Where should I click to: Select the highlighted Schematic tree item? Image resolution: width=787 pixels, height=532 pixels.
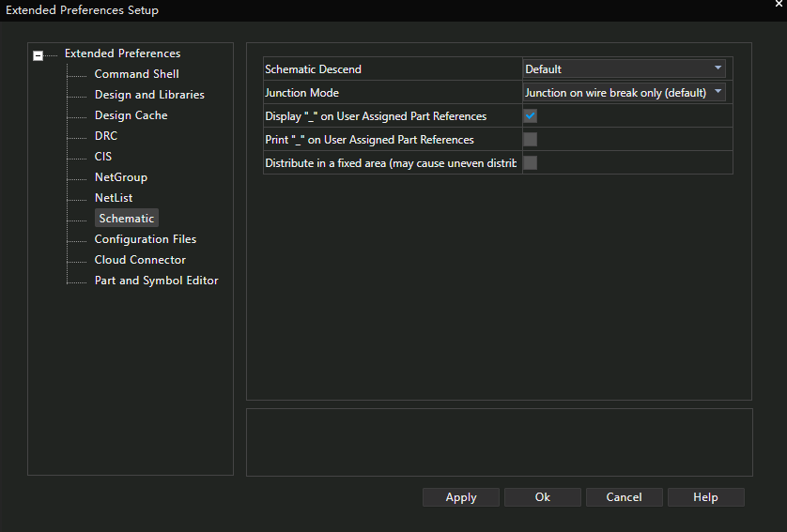[x=127, y=219]
